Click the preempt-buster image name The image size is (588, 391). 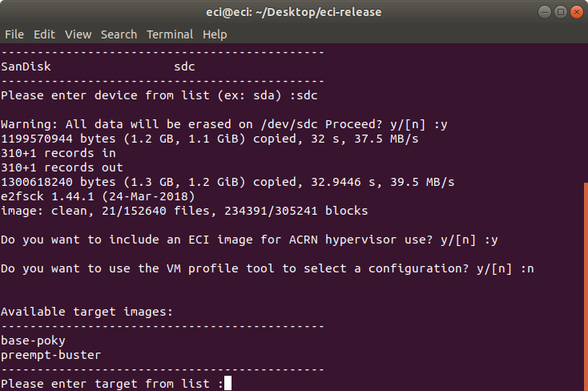pos(51,355)
